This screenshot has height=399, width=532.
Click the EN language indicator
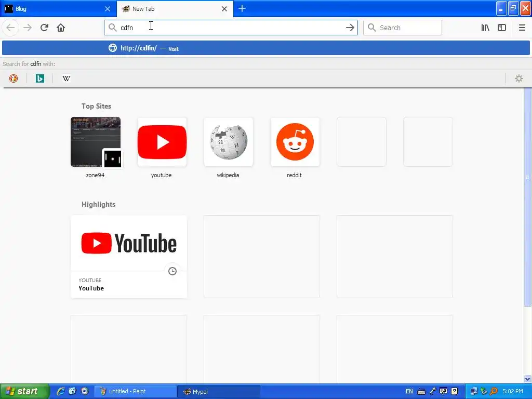coord(409,392)
